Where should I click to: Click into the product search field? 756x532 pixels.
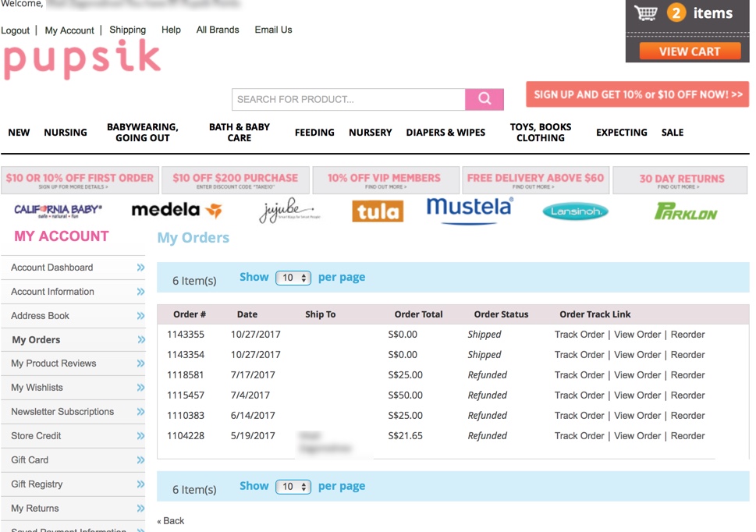click(348, 99)
